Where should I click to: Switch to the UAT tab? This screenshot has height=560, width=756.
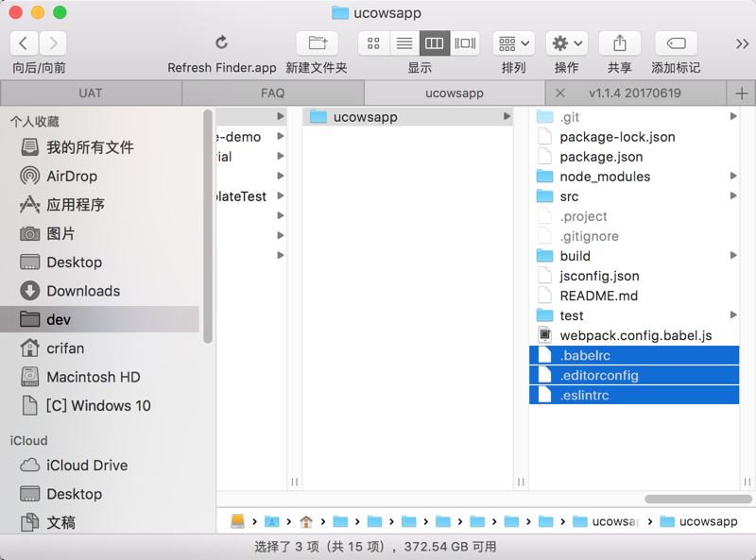(91, 93)
